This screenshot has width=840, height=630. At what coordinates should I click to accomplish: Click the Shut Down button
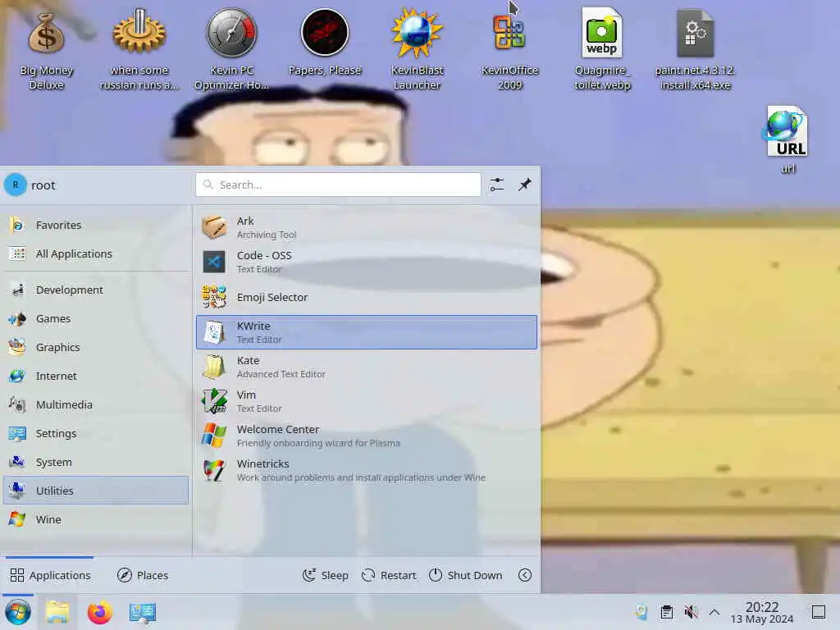pyautogui.click(x=466, y=575)
